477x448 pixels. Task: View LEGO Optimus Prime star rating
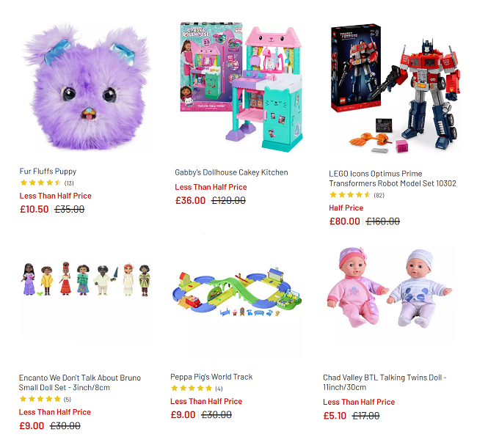(350, 195)
